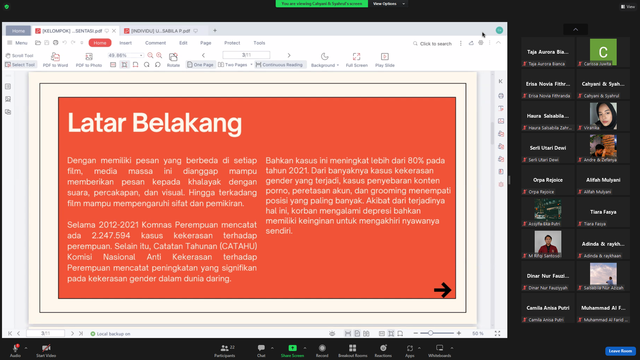This screenshot has height=360, width=640.
Task: Click the open file folder icon
Action: (x=38, y=43)
